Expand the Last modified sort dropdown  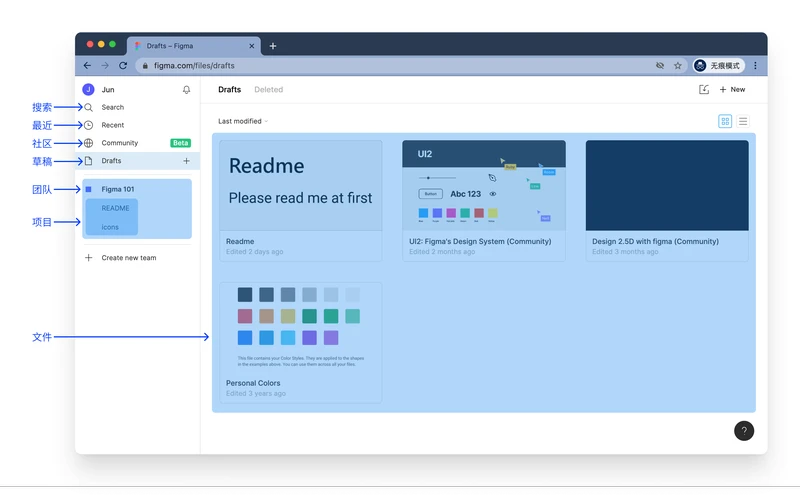click(243, 121)
